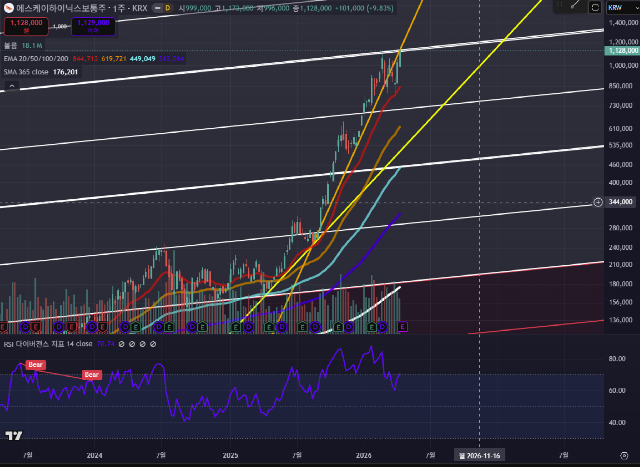The height and width of the screenshot is (467, 640).
Task: Click the 2026-11-16 date label
Action: pyautogui.click(x=479, y=455)
